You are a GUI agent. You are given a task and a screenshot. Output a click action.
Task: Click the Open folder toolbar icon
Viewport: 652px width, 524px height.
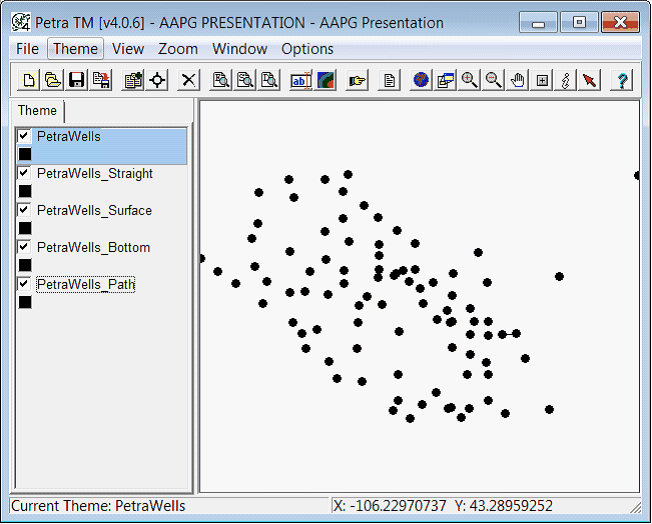[x=52, y=80]
